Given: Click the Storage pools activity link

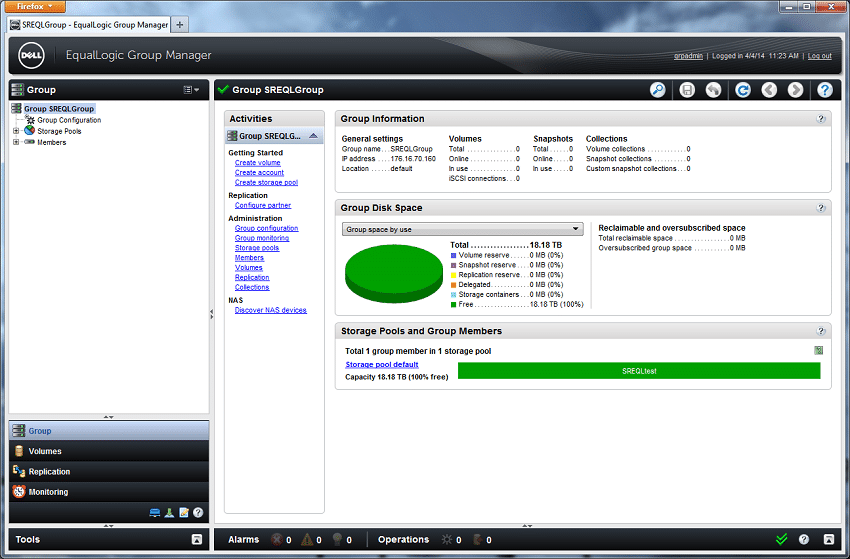Looking at the screenshot, I should pos(257,248).
